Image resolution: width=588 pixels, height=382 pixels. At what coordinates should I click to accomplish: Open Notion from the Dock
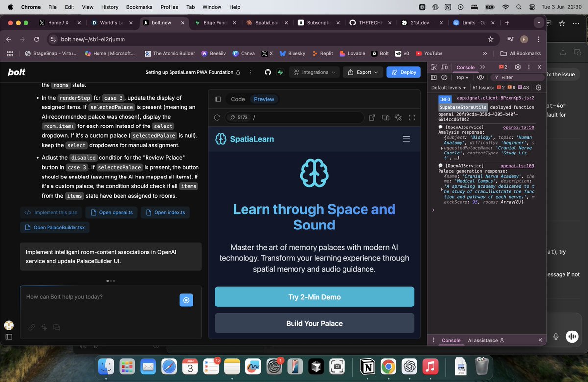(x=367, y=366)
